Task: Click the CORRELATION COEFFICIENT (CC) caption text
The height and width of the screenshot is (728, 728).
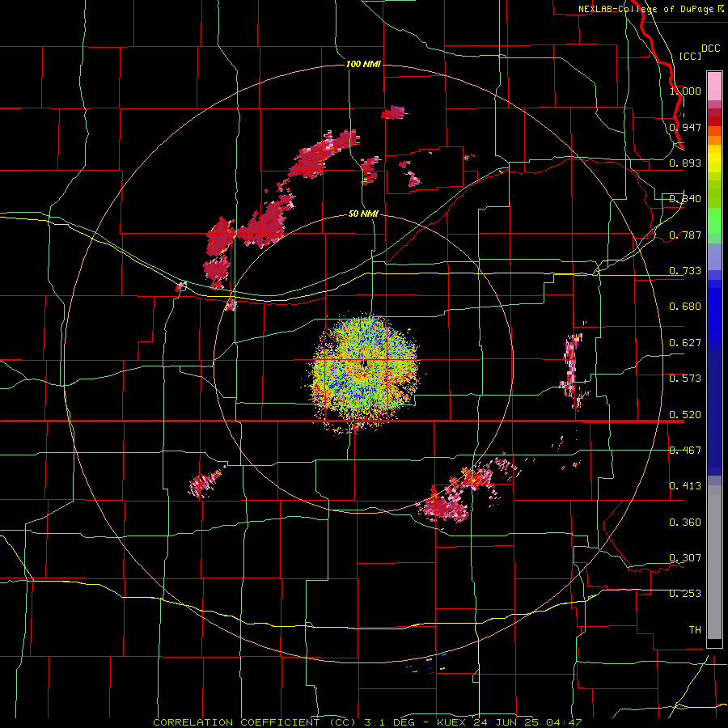Action: pyautogui.click(x=256, y=722)
